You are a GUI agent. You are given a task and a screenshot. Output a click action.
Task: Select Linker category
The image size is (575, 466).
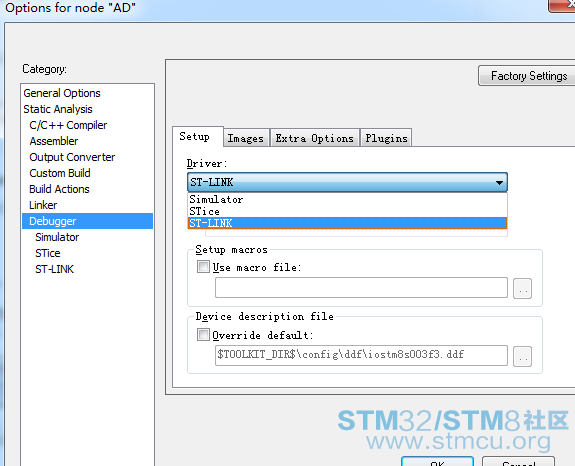[43, 205]
